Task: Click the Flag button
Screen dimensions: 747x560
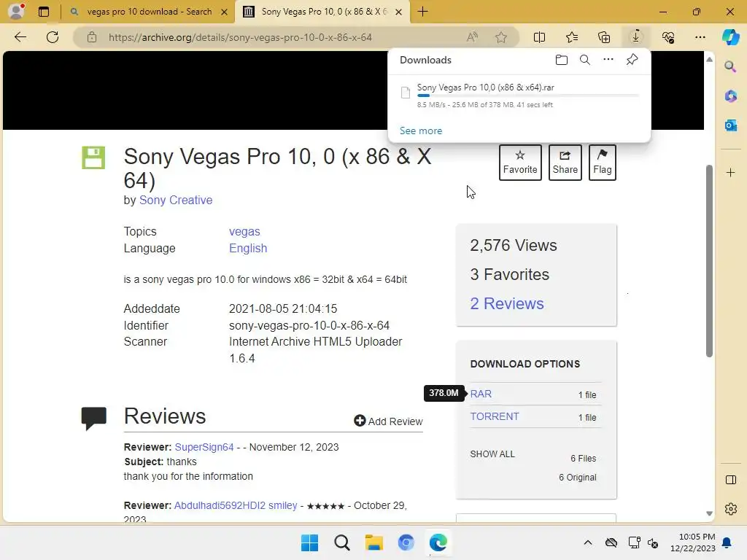Action: pos(602,163)
